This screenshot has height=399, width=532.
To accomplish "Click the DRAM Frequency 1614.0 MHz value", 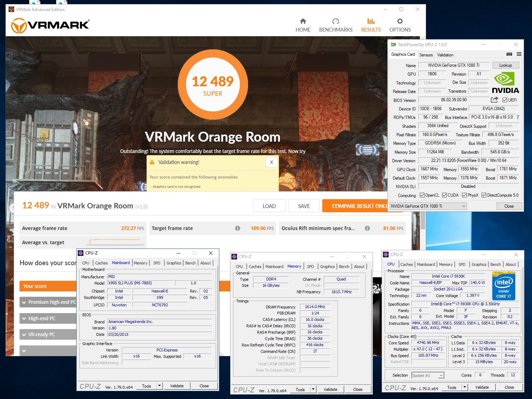I will coord(315,307).
